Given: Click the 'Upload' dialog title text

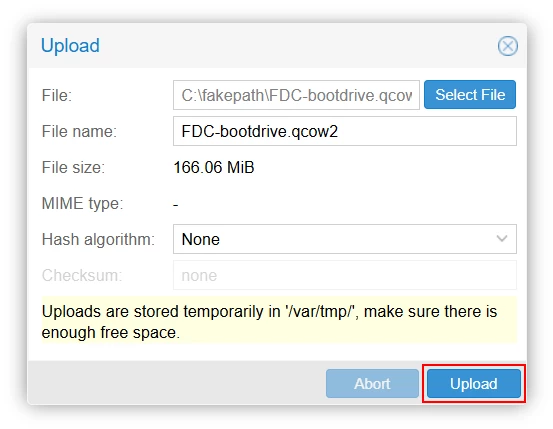Looking at the screenshot, I should [x=70, y=46].
